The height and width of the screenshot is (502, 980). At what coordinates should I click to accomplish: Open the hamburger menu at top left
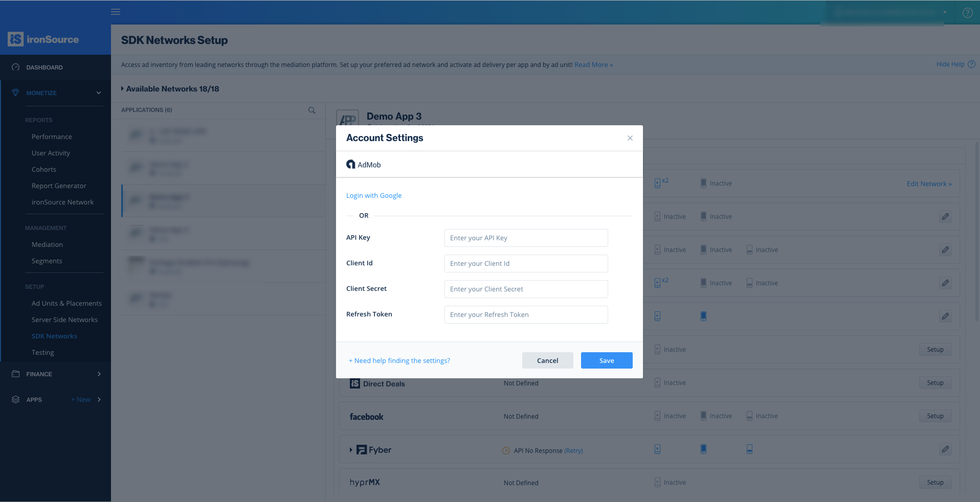116,12
